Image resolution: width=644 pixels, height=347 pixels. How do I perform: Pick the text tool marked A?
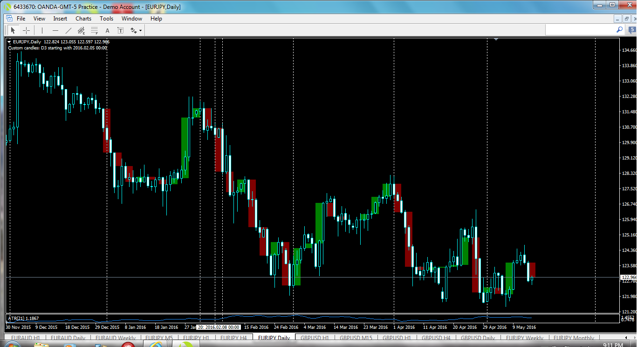pyautogui.click(x=107, y=30)
